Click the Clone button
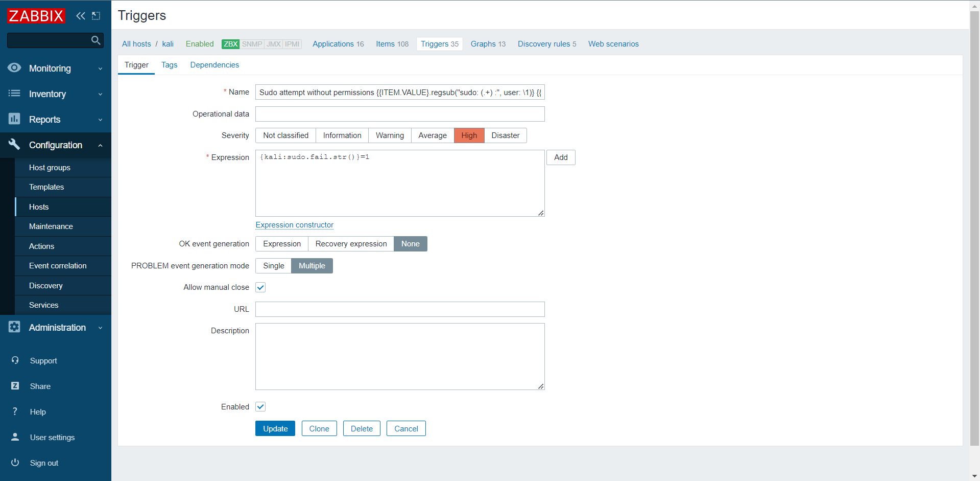This screenshot has width=980, height=481. (319, 428)
